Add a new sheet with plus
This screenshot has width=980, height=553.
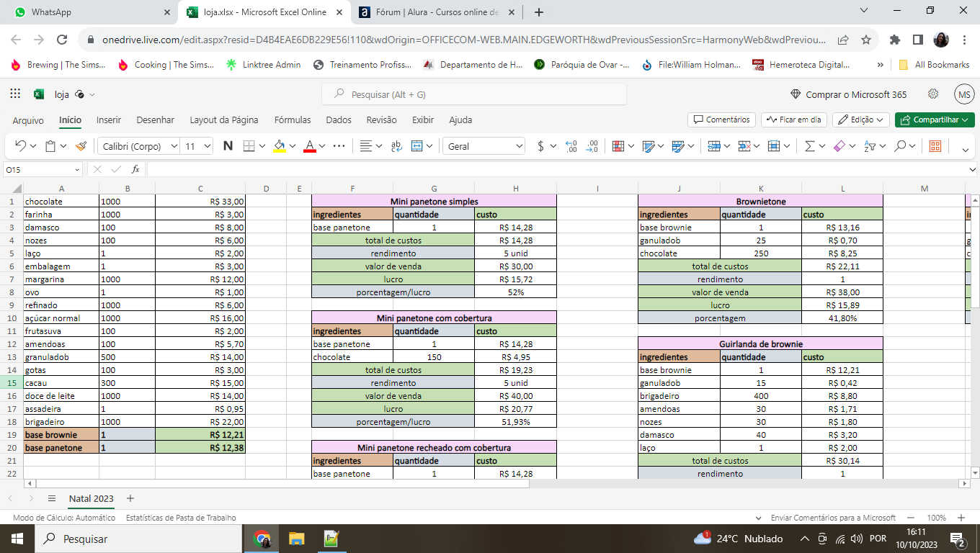(x=130, y=498)
